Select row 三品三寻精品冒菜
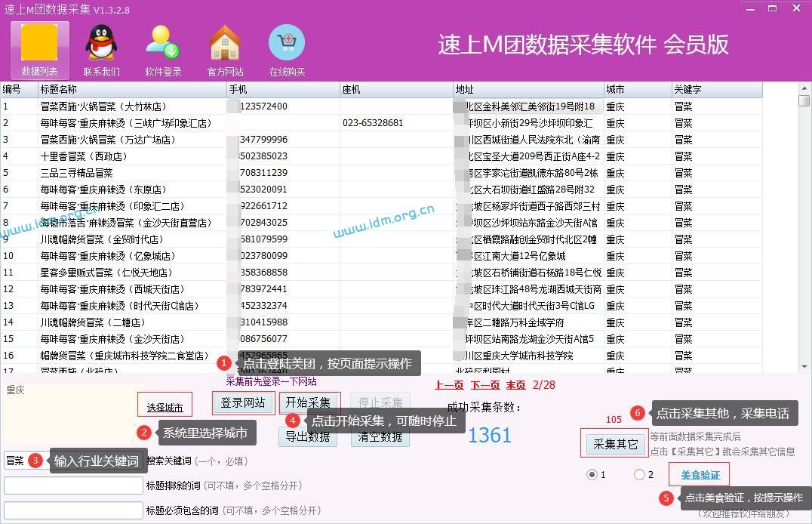 coord(382,173)
